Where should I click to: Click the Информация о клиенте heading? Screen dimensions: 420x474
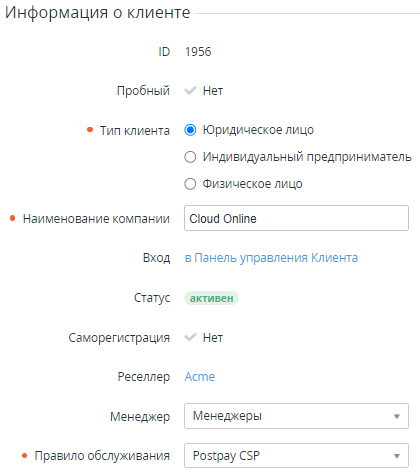(97, 13)
